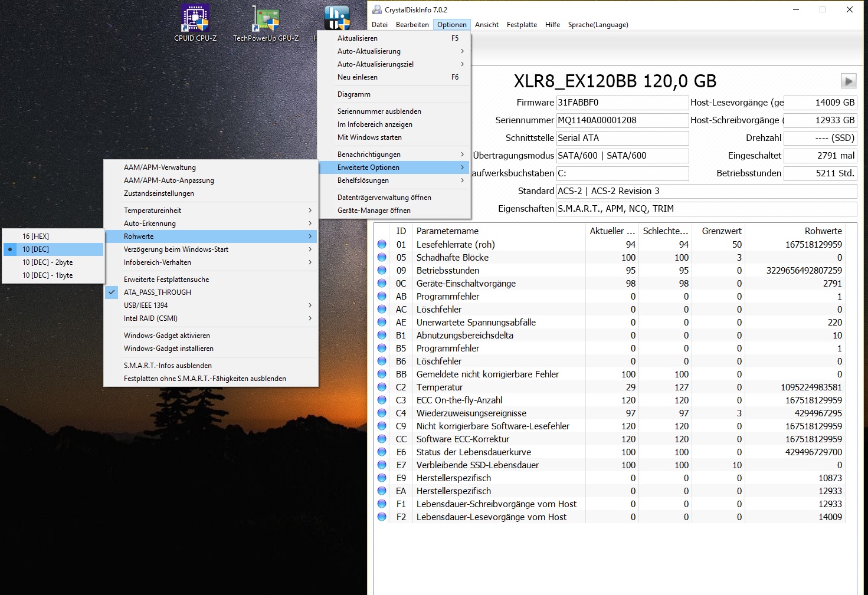Screen dimensions: 868x595
Task: Expand Auto-Erkennung submenu
Action: point(211,223)
